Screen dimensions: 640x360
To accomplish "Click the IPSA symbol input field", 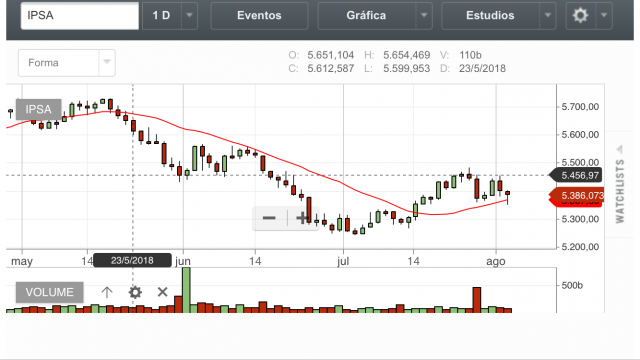I will [80, 16].
